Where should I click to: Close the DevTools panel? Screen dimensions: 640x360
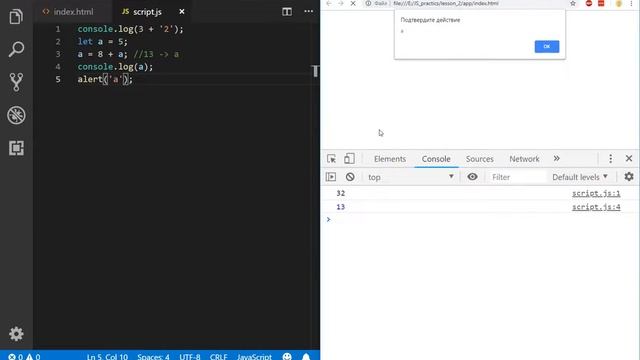pyautogui.click(x=629, y=158)
